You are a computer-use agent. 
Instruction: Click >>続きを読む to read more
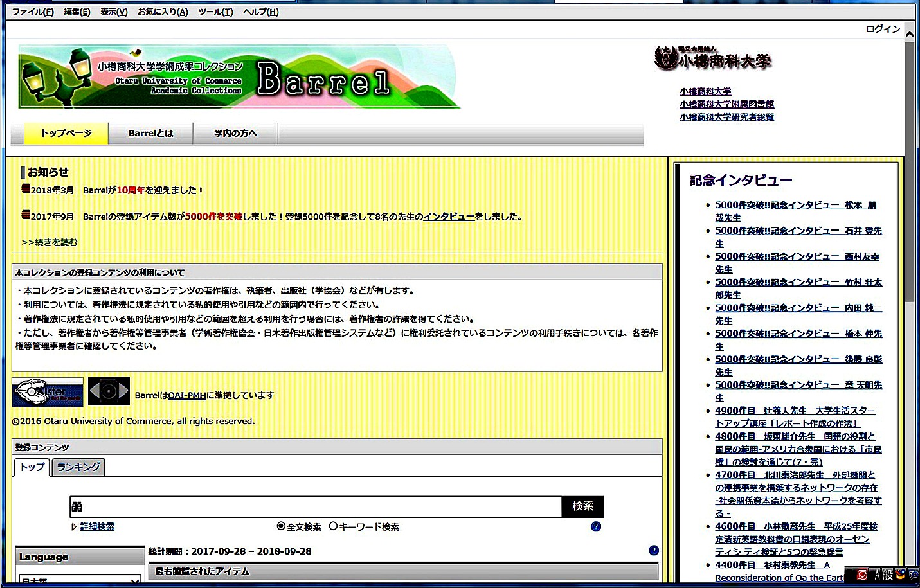coord(50,242)
